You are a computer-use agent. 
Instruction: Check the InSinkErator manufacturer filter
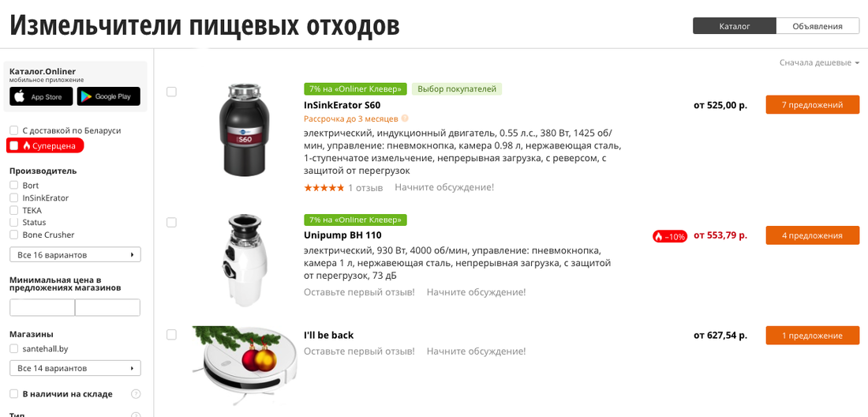coord(14,197)
